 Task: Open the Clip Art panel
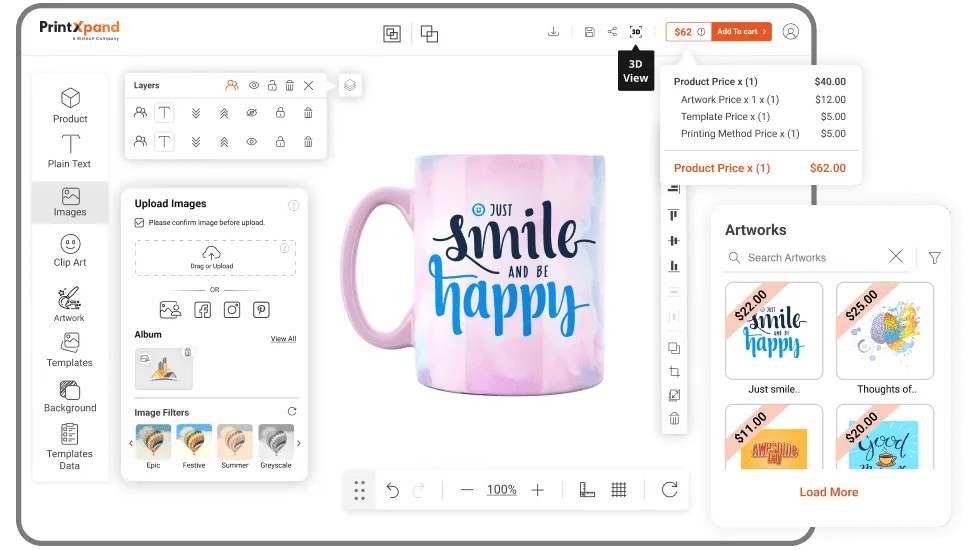70,250
